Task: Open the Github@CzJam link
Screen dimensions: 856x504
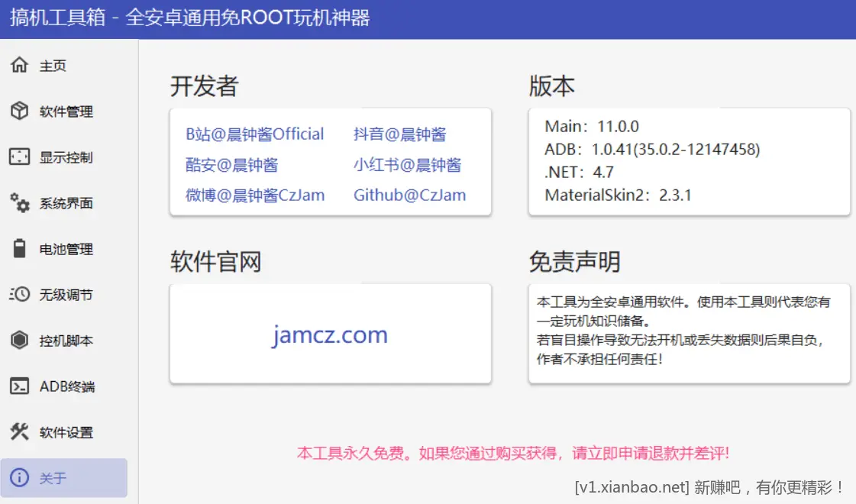Action: [409, 195]
